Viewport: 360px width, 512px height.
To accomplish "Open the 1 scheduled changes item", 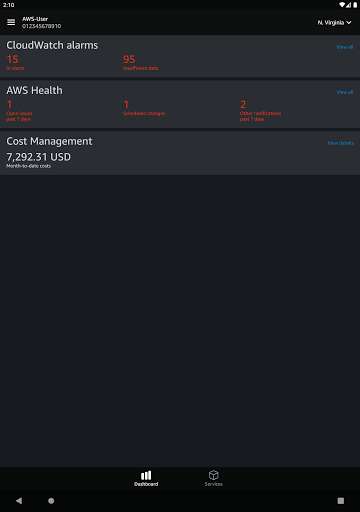I will click(x=144, y=108).
